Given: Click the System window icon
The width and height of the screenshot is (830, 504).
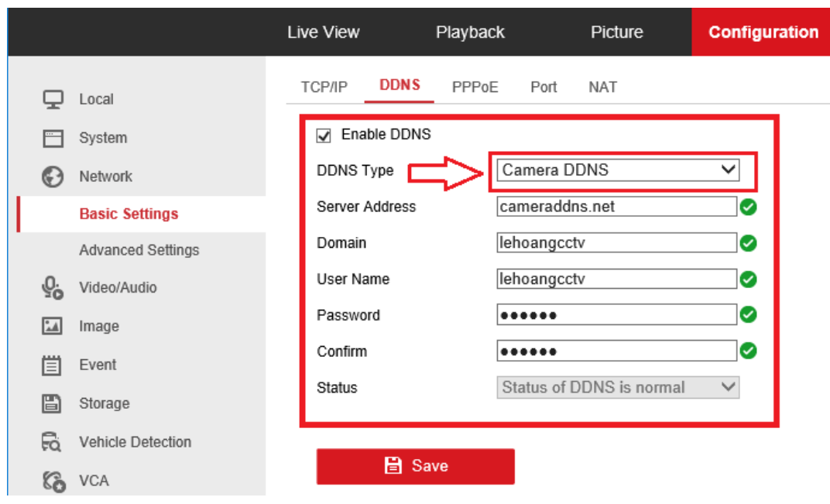Looking at the screenshot, I should click(x=53, y=139).
